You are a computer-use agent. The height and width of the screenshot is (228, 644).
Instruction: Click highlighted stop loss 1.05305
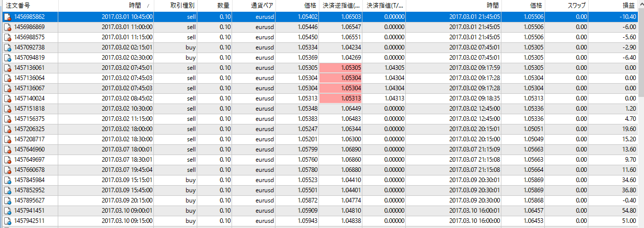pyautogui.click(x=341, y=68)
